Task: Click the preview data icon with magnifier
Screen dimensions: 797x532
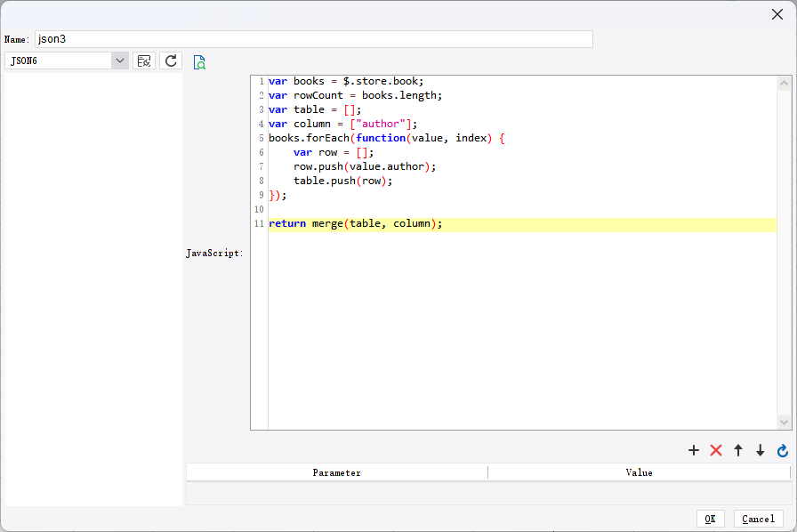Action: 199,61
